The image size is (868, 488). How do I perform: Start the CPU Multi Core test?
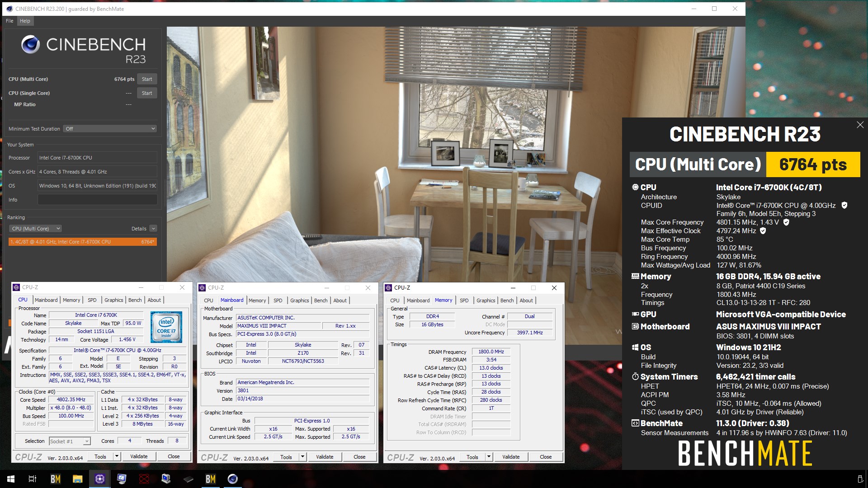pos(147,79)
